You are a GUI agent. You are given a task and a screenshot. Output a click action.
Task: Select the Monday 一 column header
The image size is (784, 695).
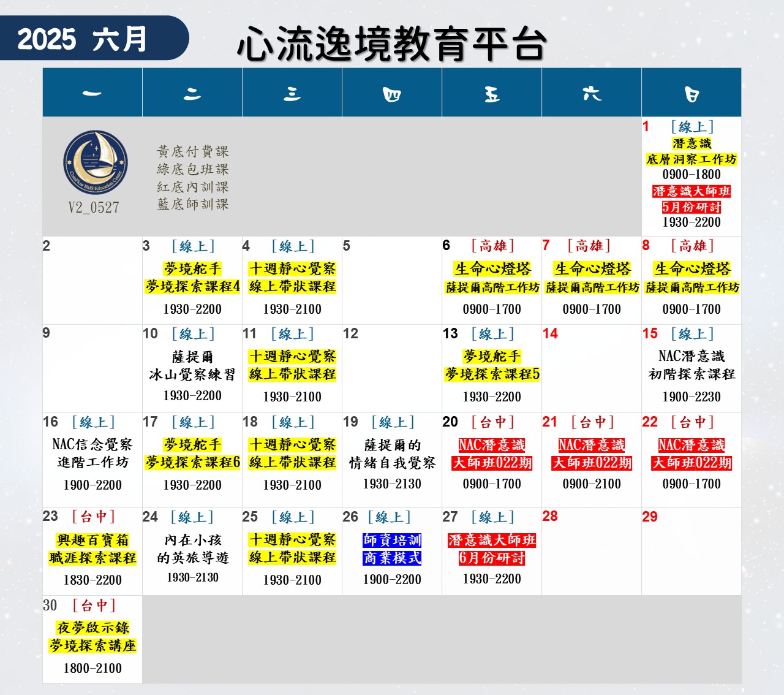tap(92, 93)
